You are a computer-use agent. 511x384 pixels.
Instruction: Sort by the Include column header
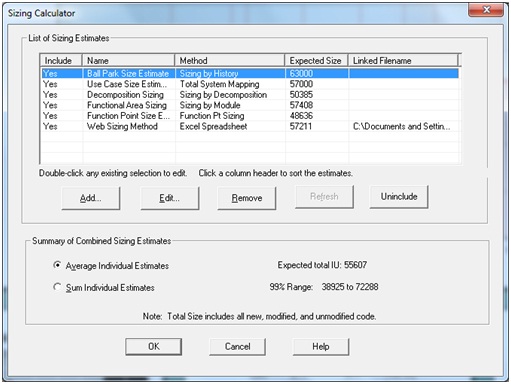[x=61, y=61]
